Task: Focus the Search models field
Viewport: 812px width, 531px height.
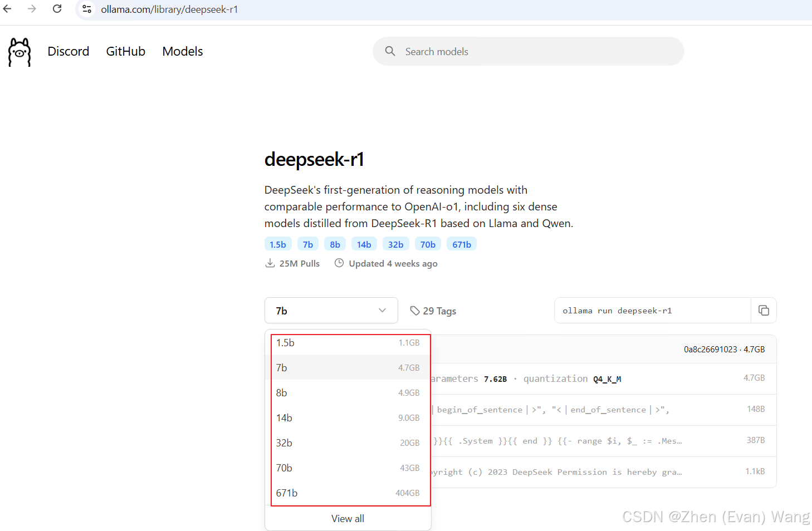Action: click(x=528, y=51)
